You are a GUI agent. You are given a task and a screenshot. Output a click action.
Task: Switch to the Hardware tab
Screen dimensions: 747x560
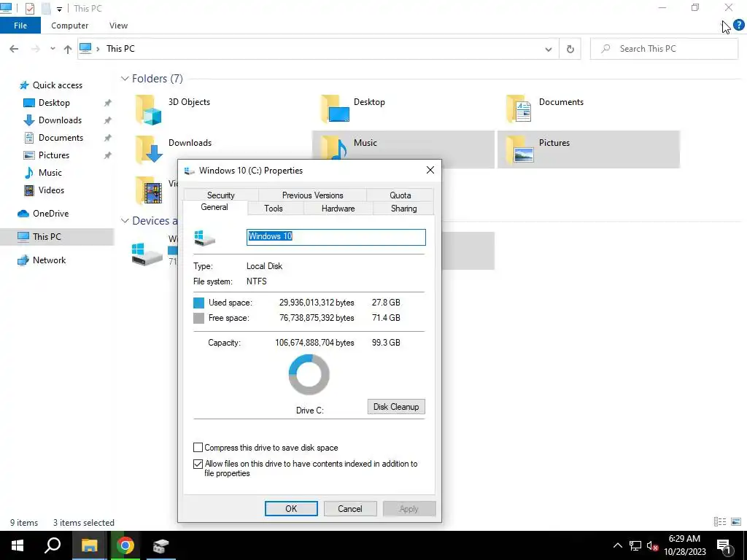[x=338, y=209]
